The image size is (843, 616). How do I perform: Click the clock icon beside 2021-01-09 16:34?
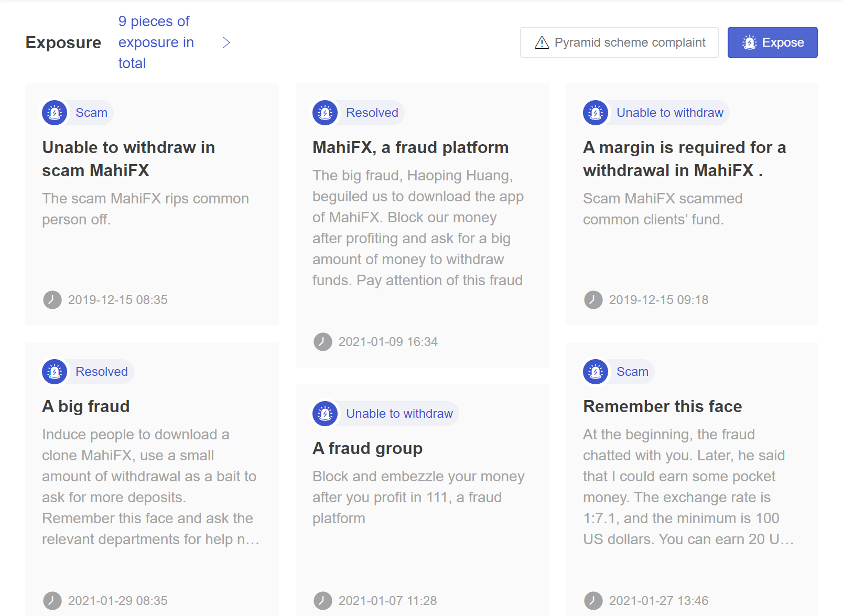click(x=322, y=342)
